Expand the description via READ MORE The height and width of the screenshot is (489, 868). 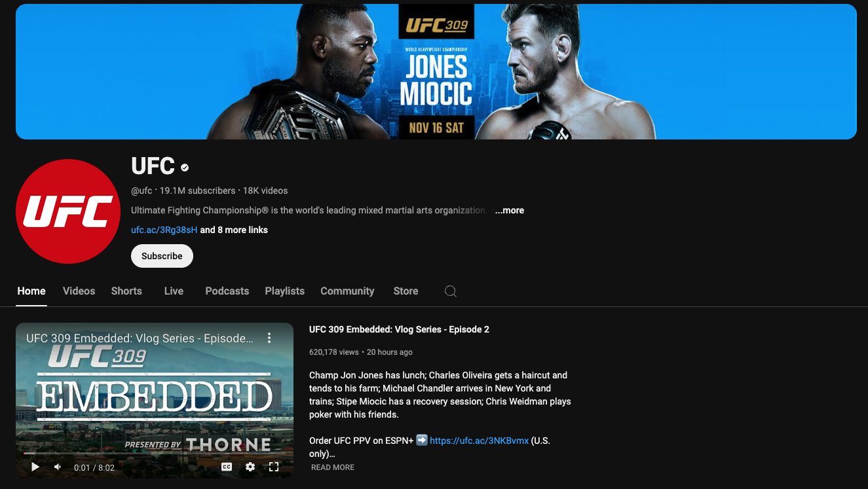point(332,467)
